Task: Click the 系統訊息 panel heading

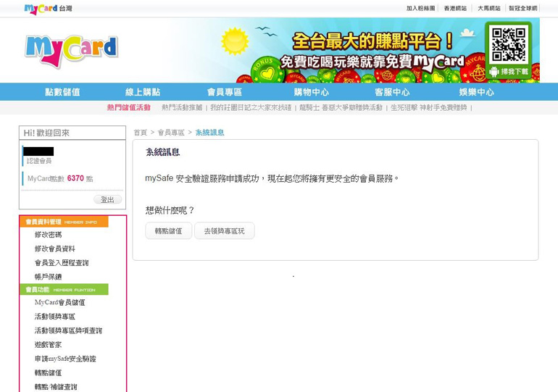Action: pyautogui.click(x=162, y=152)
